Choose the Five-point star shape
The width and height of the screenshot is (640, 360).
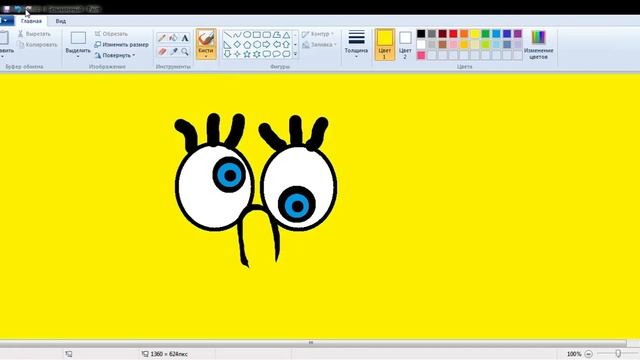(247, 54)
